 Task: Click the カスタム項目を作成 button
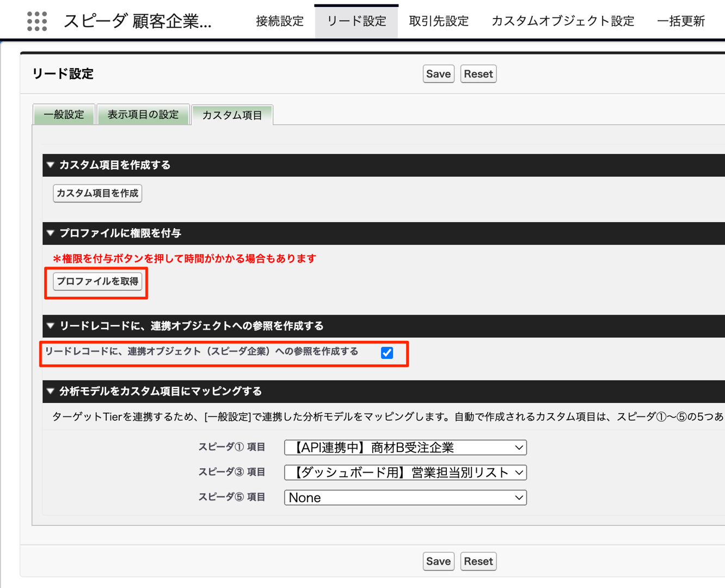tap(97, 193)
